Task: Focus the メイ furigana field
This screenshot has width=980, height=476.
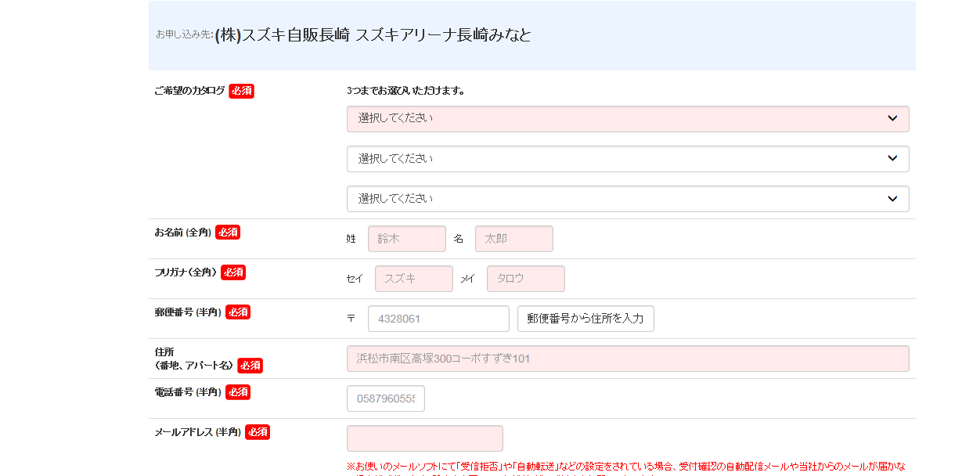Action: pos(526,279)
